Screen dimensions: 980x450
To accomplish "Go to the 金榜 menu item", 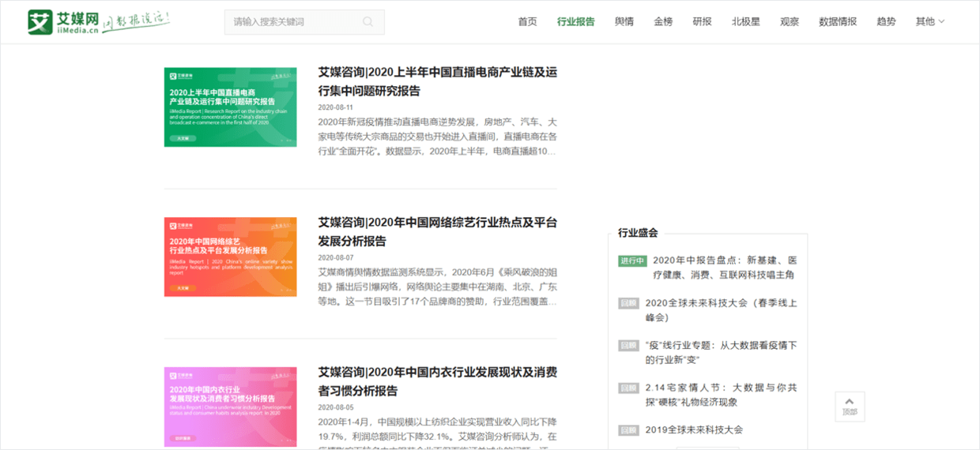I will [x=663, y=21].
